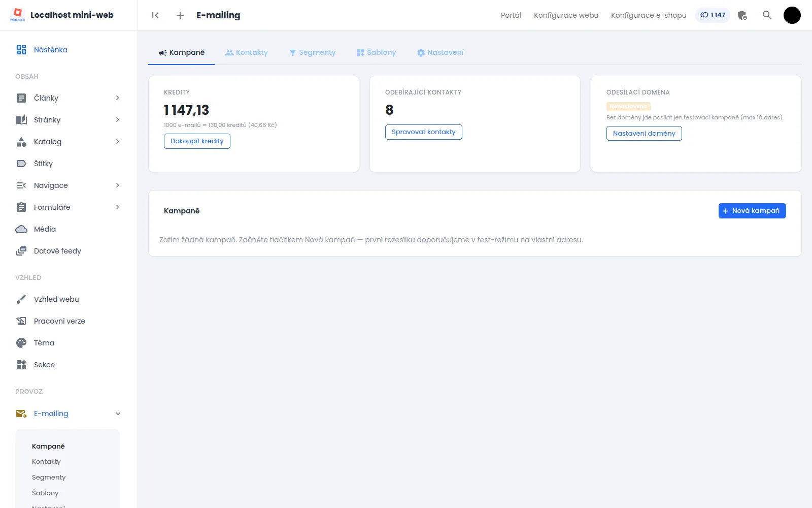The image size is (812, 508).
Task: Click the Média cloud icon
Action: tap(21, 229)
